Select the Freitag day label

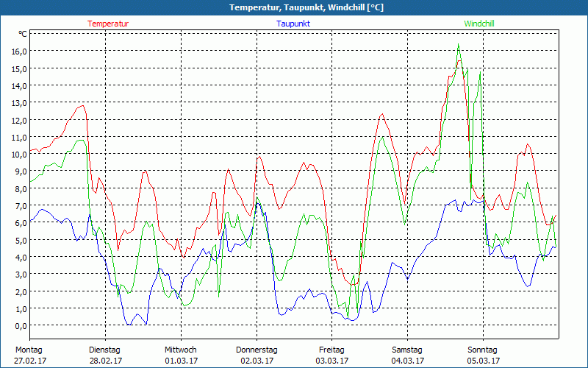tap(332, 350)
